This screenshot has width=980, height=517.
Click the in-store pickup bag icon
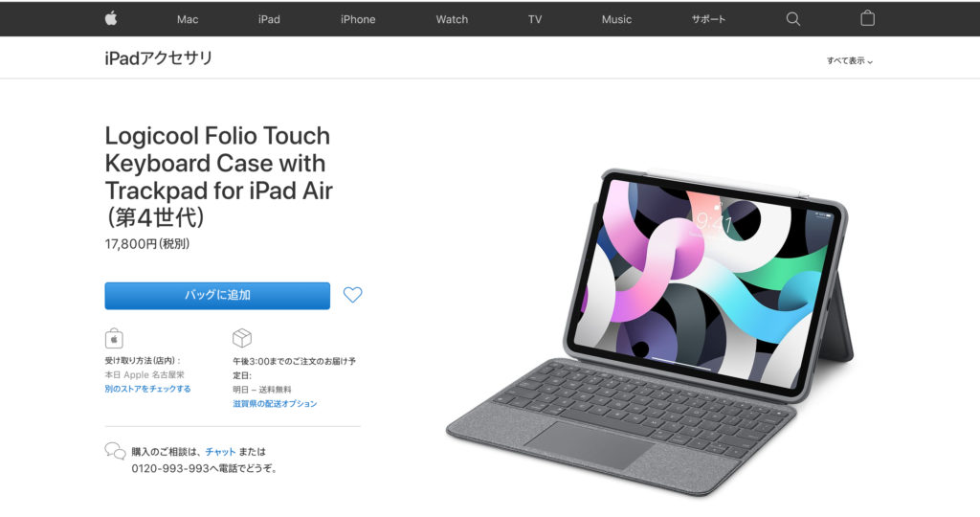[114, 338]
